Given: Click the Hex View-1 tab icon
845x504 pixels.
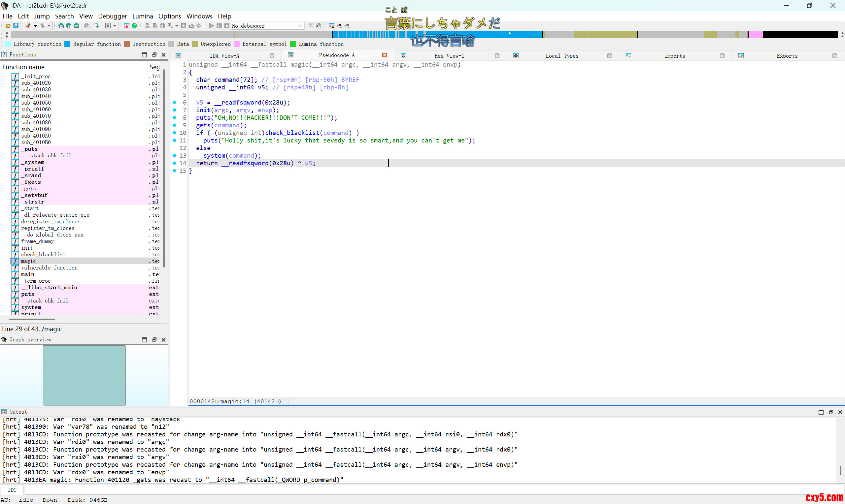Looking at the screenshot, I should point(403,56).
